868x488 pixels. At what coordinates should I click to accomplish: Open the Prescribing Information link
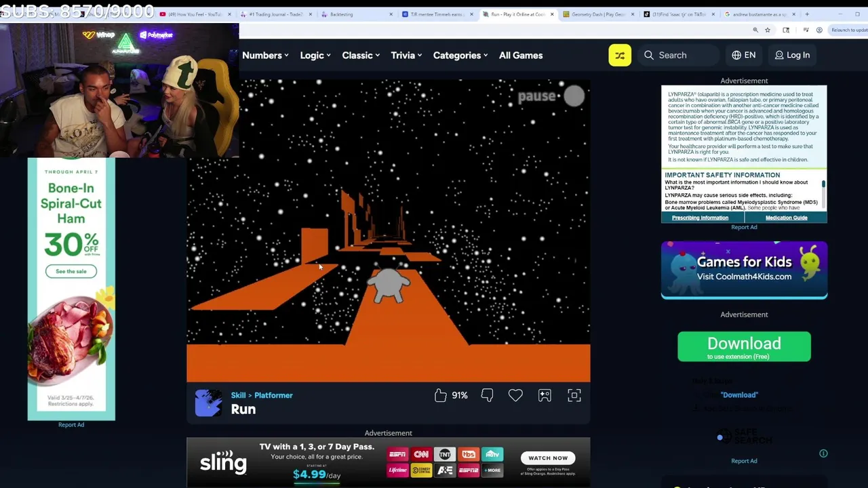tap(700, 218)
